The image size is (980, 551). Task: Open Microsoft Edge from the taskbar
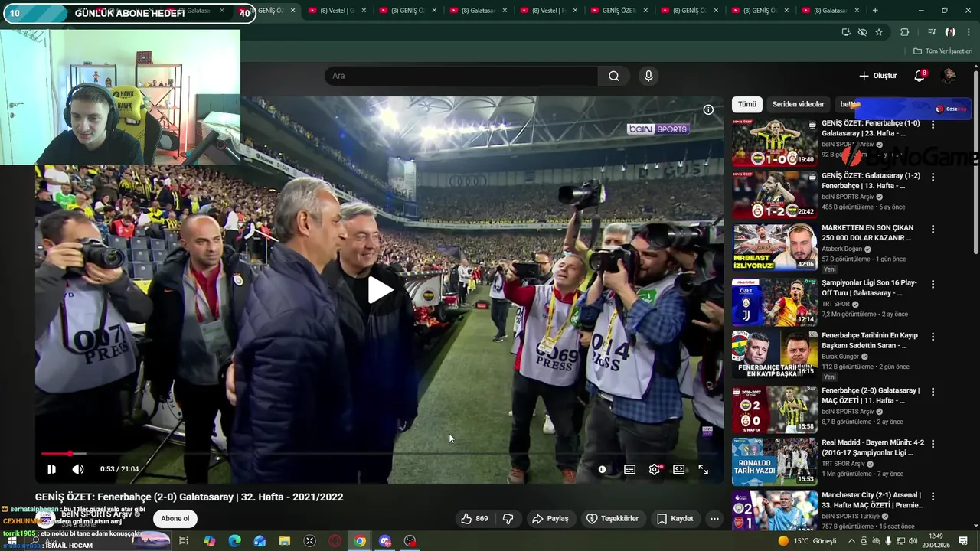click(234, 541)
